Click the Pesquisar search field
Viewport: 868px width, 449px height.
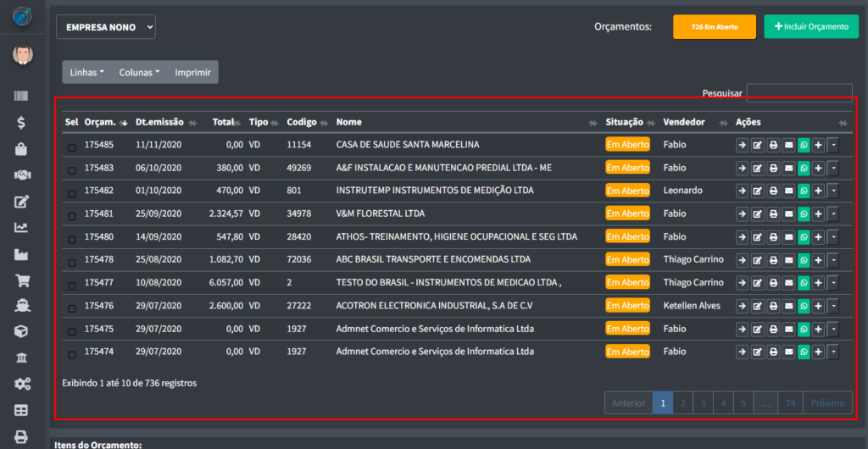pos(798,93)
